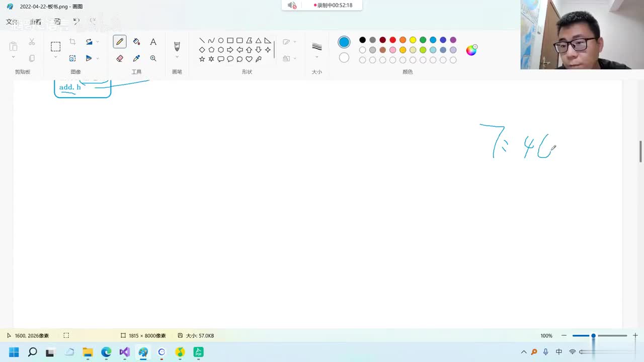Select the Pencil tool

tap(120, 42)
